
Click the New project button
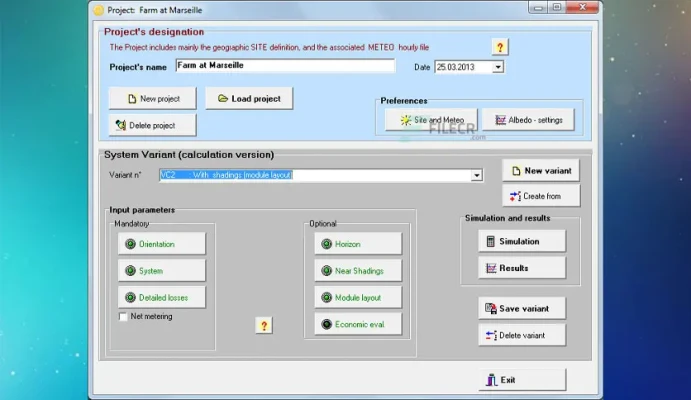tap(152, 99)
